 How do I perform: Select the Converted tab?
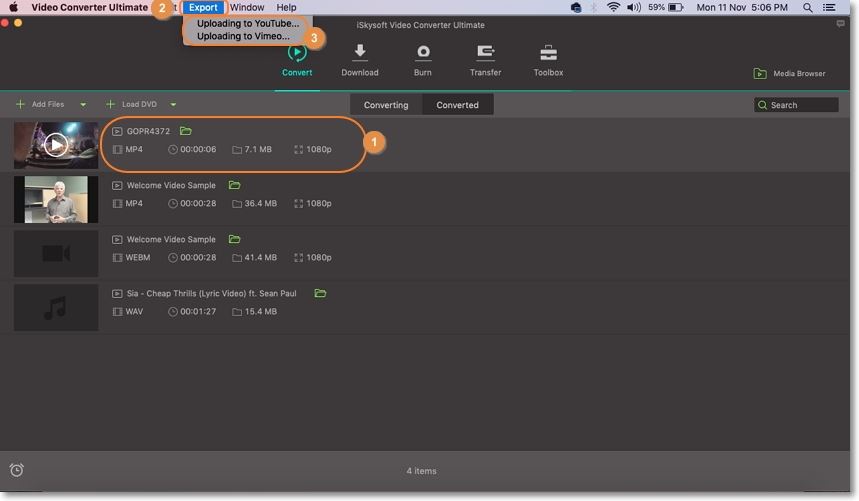pyautogui.click(x=457, y=105)
